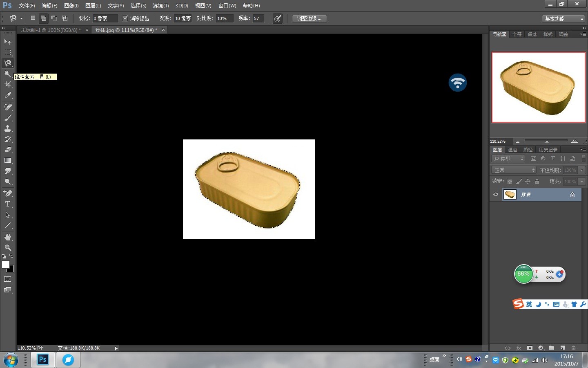The width and height of the screenshot is (588, 368).
Task: Choose Intersect with Selection mode
Action: coord(65,18)
